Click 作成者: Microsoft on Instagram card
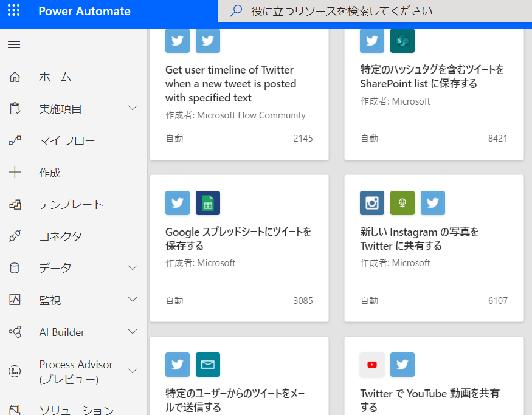This screenshot has height=415, width=532. click(x=395, y=263)
